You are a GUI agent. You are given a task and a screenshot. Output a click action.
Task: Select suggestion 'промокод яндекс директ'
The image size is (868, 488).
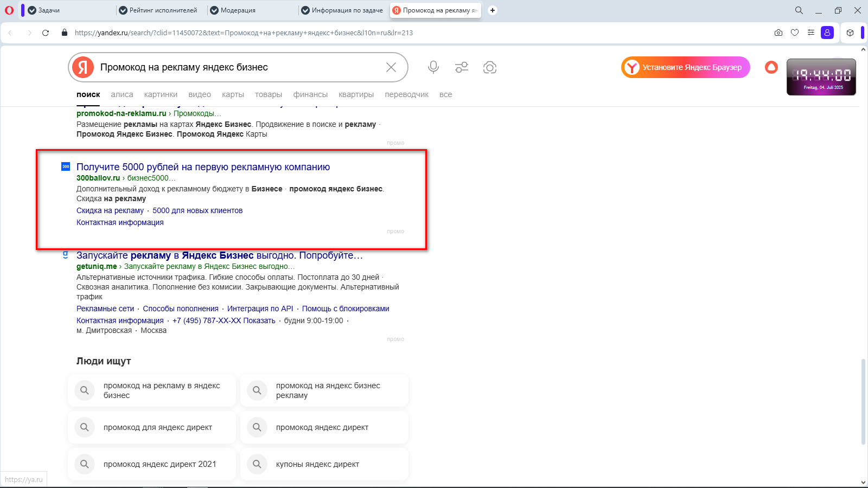pyautogui.click(x=324, y=427)
